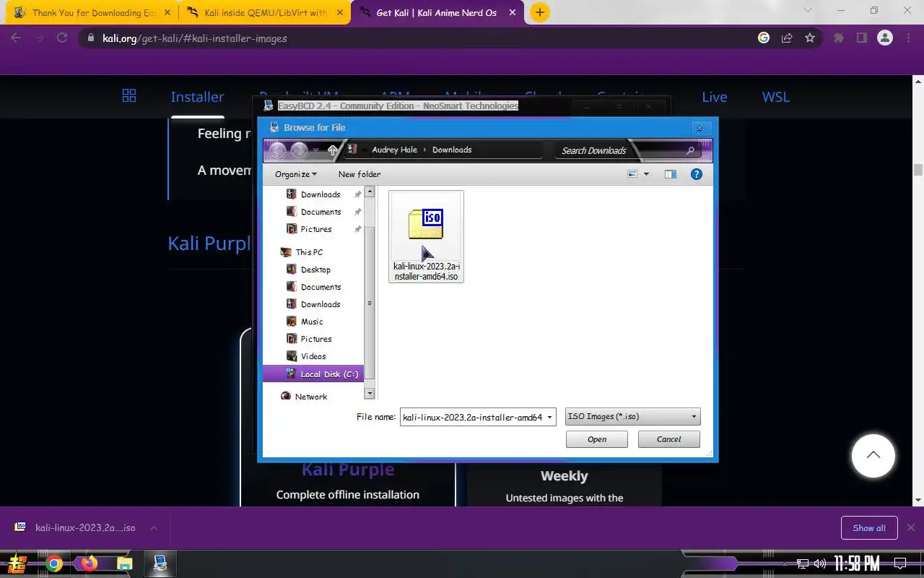Bookmark this page with the star icon

810,38
